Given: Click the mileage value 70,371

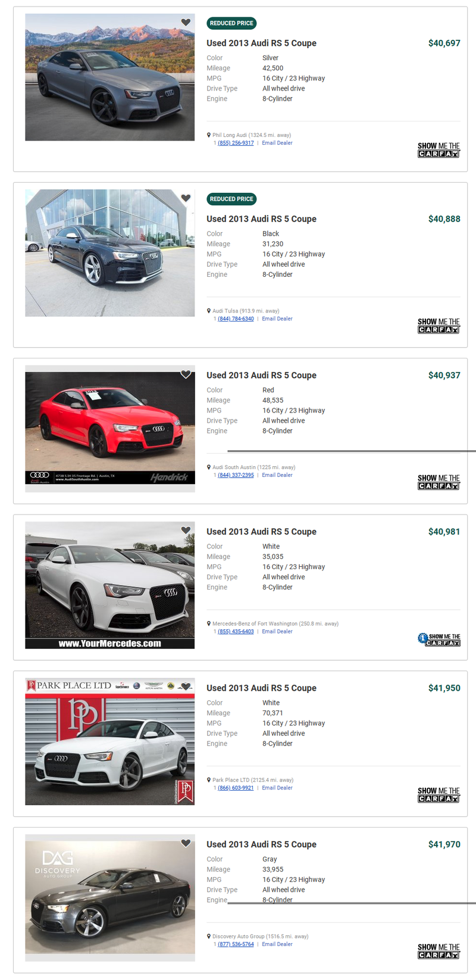Looking at the screenshot, I should [x=273, y=713].
